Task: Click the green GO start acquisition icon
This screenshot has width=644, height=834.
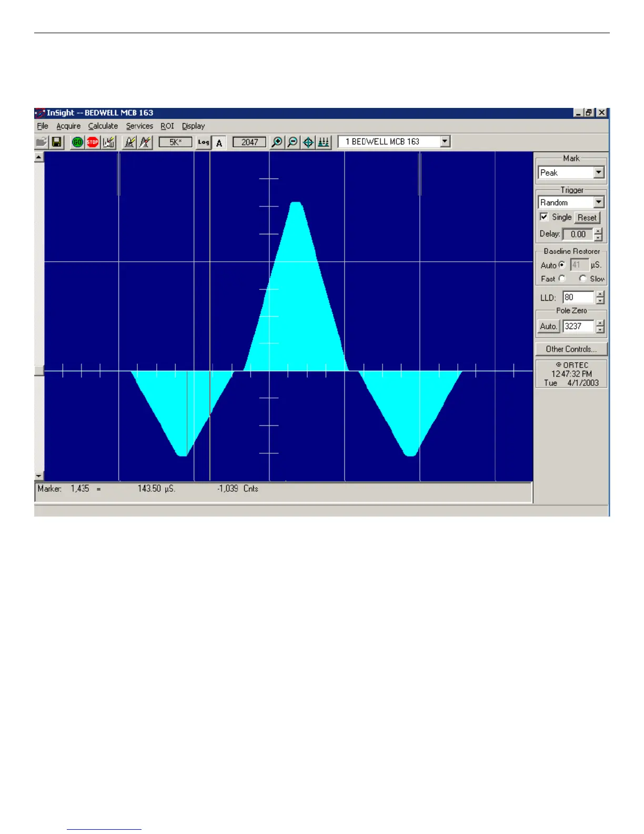Action: coord(77,142)
